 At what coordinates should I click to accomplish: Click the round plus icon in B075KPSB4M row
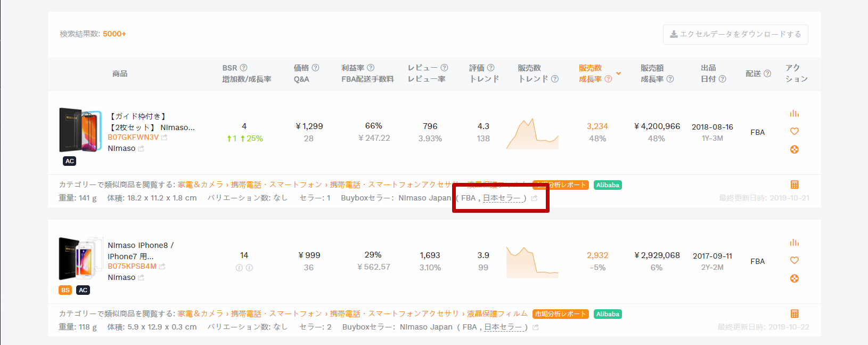(795, 278)
